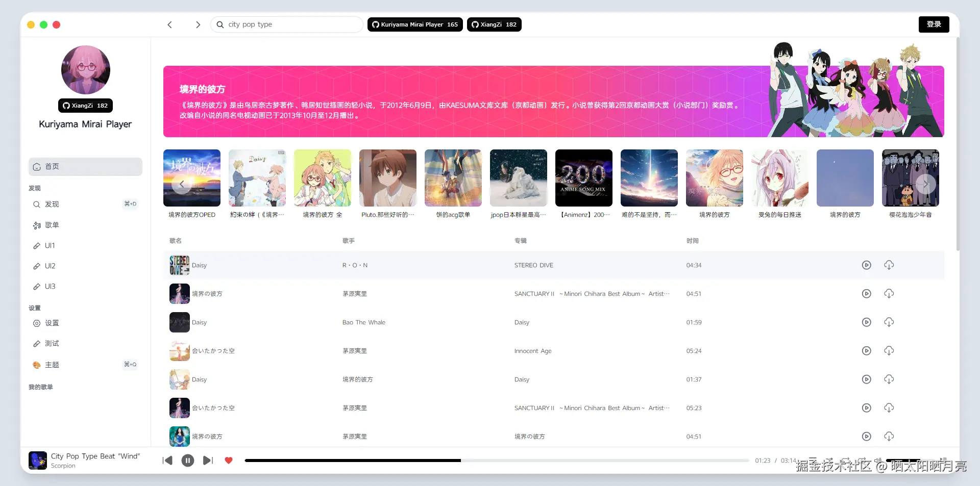Go back with the left arrow in the top bar
The width and height of the screenshot is (980, 486).
coord(170,24)
